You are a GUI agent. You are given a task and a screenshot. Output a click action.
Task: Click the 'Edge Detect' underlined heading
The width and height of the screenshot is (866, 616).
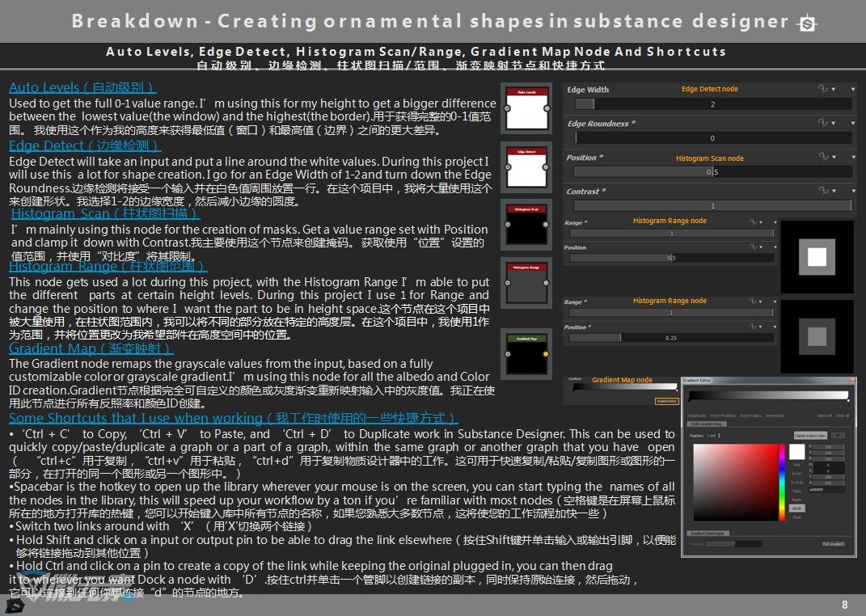click(x=85, y=146)
